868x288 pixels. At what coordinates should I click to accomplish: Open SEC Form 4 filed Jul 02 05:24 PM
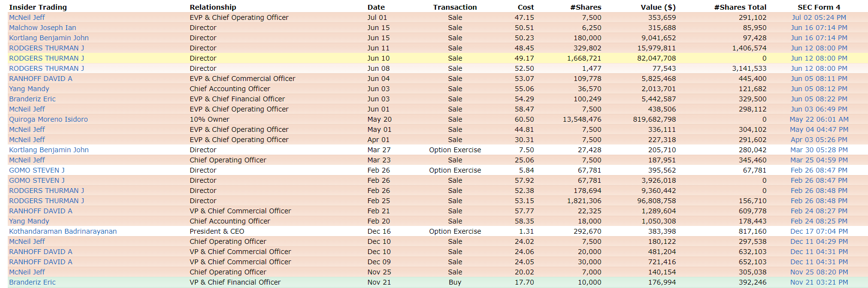(819, 17)
